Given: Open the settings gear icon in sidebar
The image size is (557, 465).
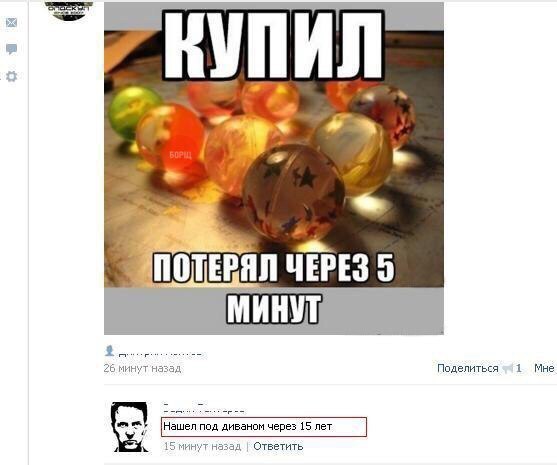Looking at the screenshot, I should click(11, 76).
